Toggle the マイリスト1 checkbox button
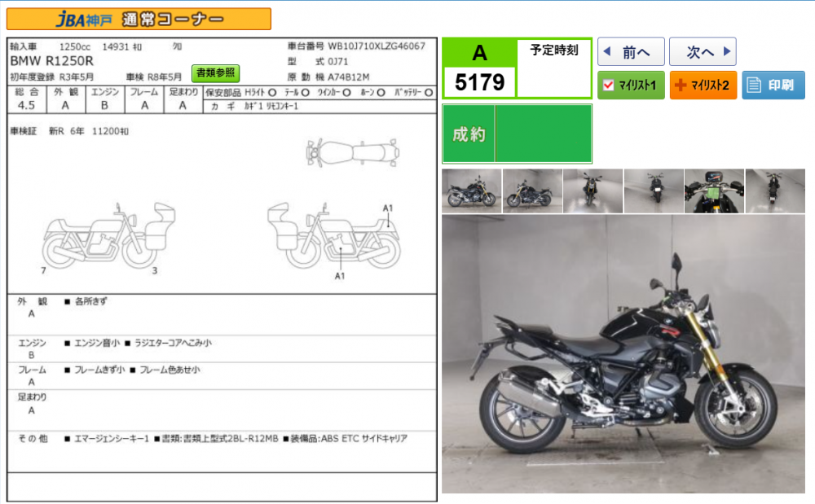This screenshot has width=815, height=504. (631, 85)
